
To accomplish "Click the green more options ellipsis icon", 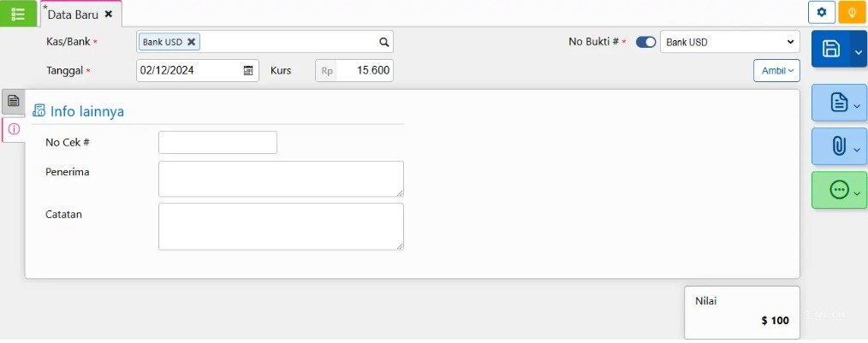I will [839, 190].
